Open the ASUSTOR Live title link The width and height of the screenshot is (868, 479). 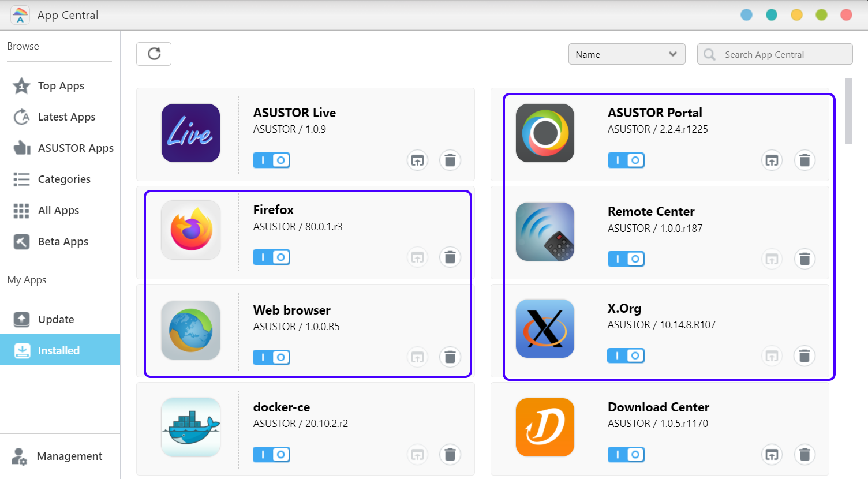click(x=294, y=113)
